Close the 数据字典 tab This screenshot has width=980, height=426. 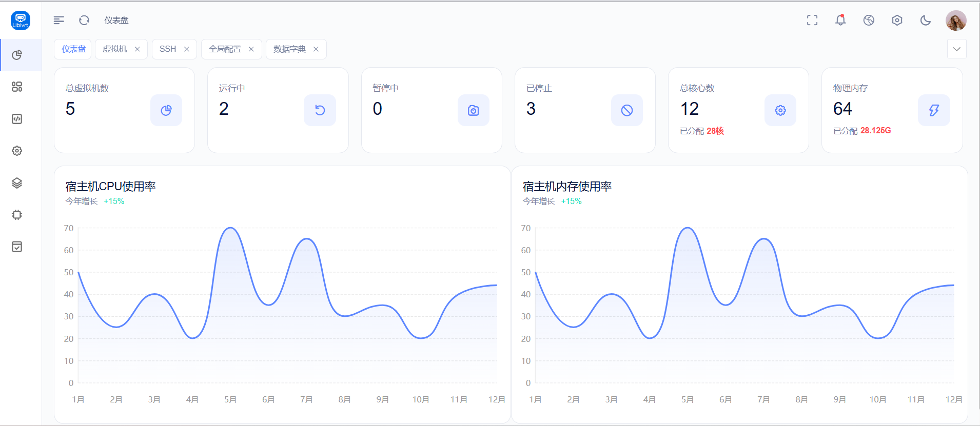(x=316, y=49)
